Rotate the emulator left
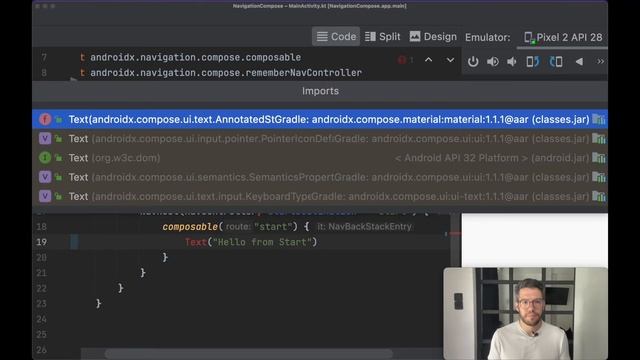The image size is (640, 360). tap(533, 62)
